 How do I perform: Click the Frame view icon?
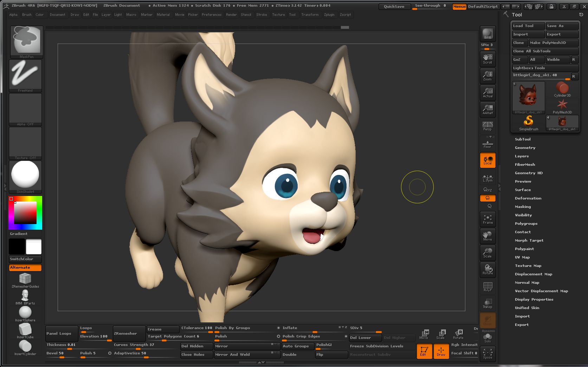tap(487, 219)
